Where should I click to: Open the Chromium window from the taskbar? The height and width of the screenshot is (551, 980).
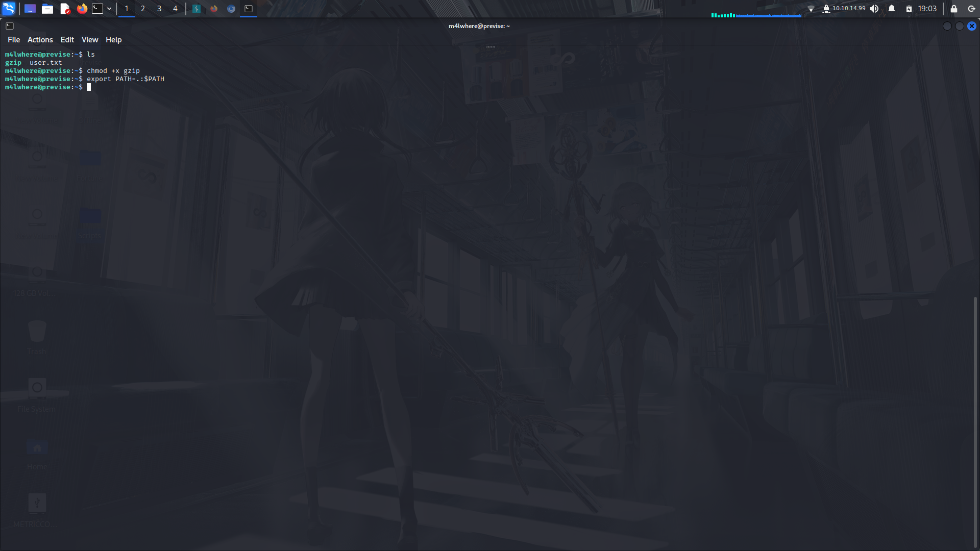click(231, 9)
